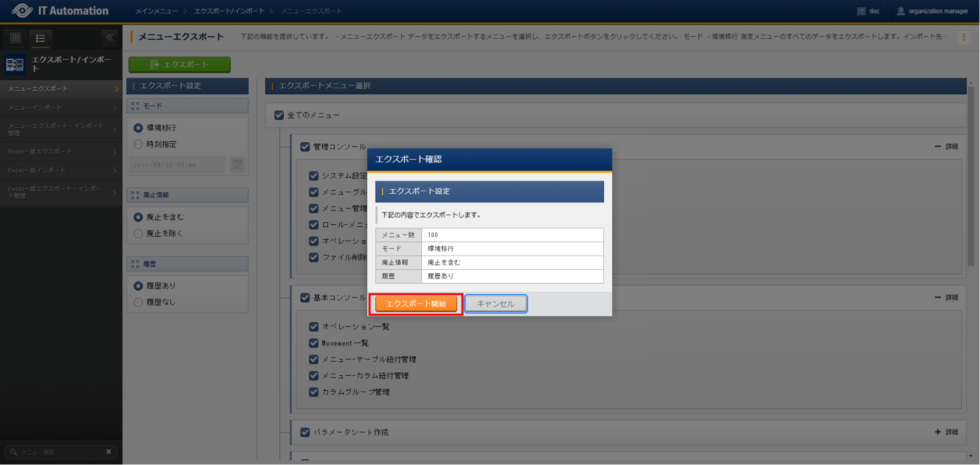The height and width of the screenshot is (465, 980).
Task: Switch to the grid menu view icon
Action: coord(15,38)
